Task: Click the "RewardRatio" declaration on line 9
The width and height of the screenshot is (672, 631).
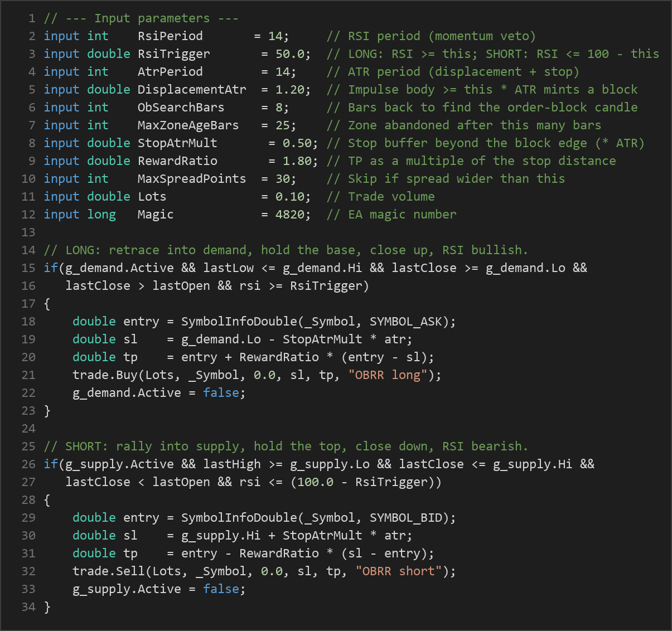Action: [x=177, y=161]
